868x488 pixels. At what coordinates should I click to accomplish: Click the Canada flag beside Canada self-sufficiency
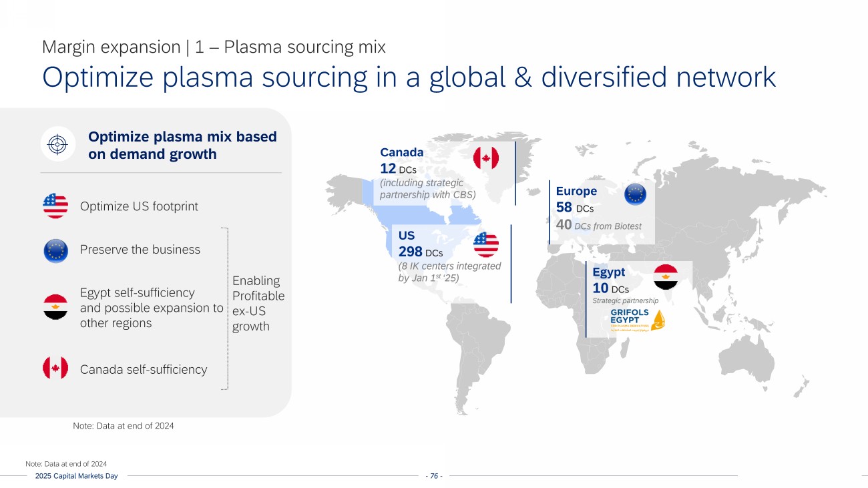(55, 368)
